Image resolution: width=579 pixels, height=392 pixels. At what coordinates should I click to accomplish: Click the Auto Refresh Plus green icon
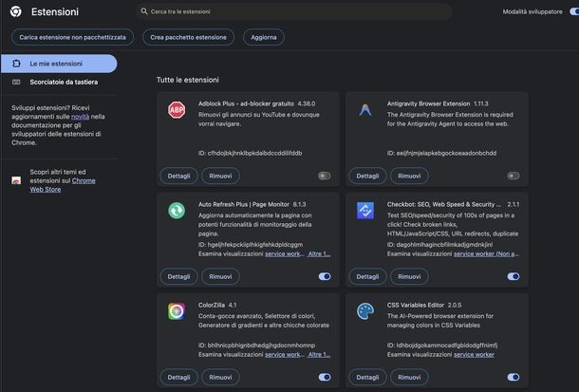coord(177,211)
